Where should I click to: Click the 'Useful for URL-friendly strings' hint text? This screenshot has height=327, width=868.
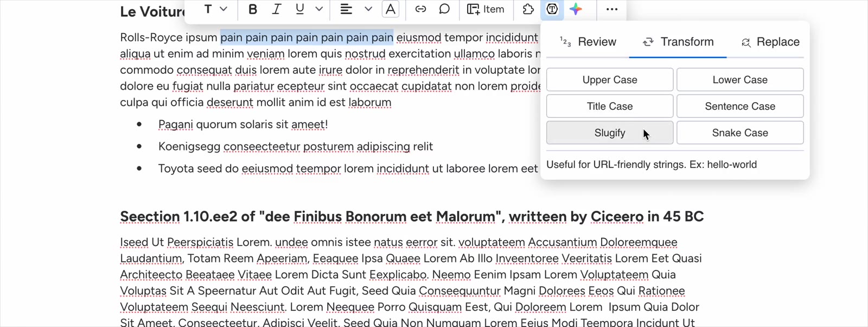652,165
